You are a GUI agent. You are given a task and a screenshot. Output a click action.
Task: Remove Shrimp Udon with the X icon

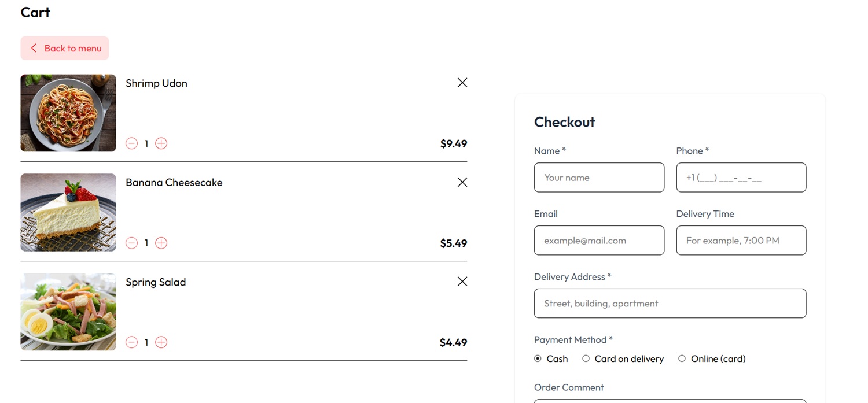[462, 83]
